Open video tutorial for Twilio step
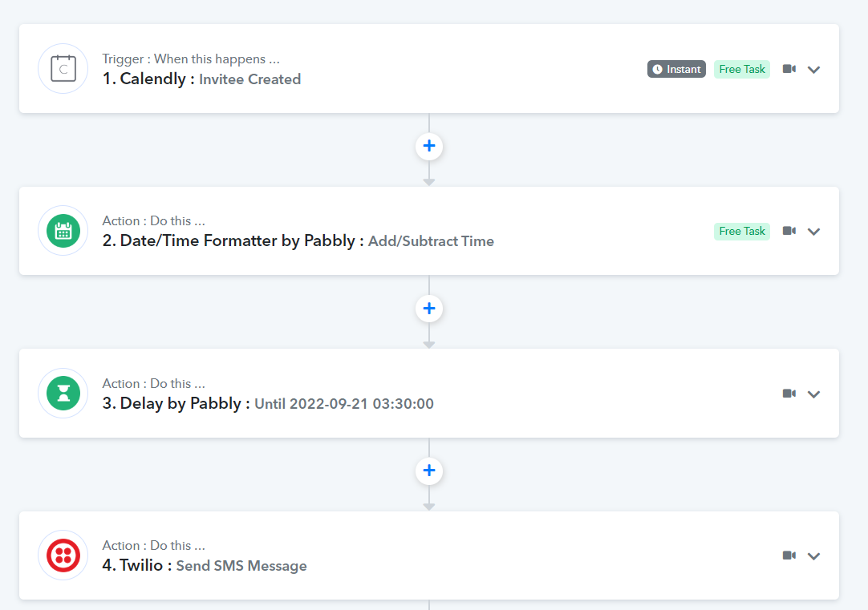868x610 pixels. tap(789, 555)
